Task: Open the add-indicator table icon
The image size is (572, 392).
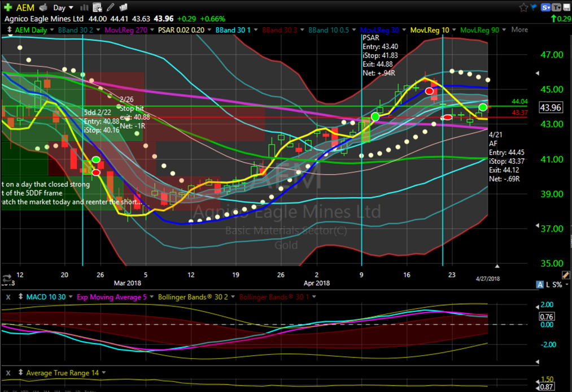Action: 97,7
